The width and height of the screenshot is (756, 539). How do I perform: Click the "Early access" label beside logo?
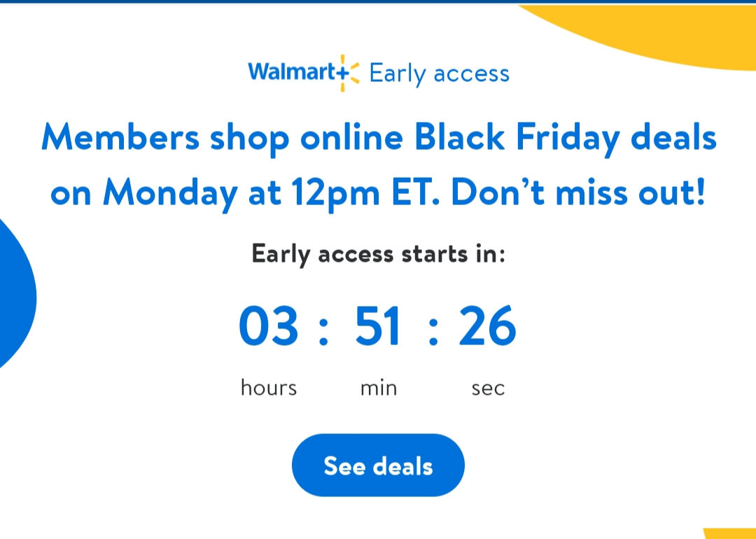coord(439,73)
